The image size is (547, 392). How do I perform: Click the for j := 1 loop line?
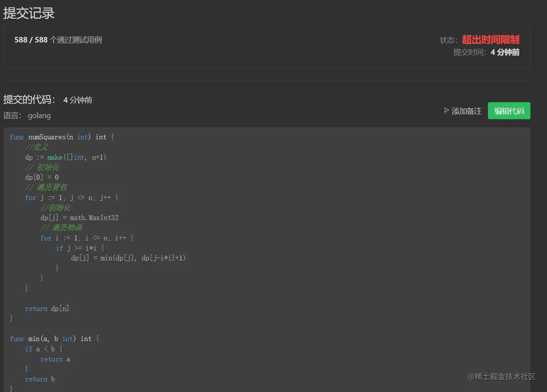[x=72, y=197]
